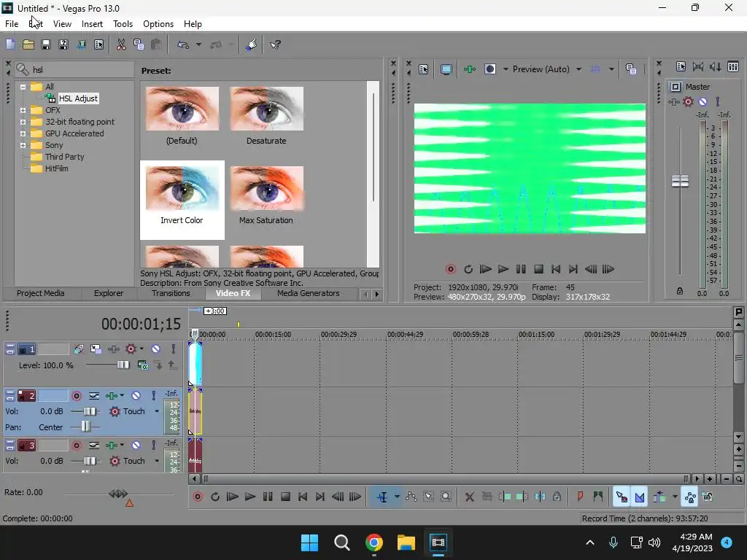Pause playback in preview window

click(x=521, y=269)
